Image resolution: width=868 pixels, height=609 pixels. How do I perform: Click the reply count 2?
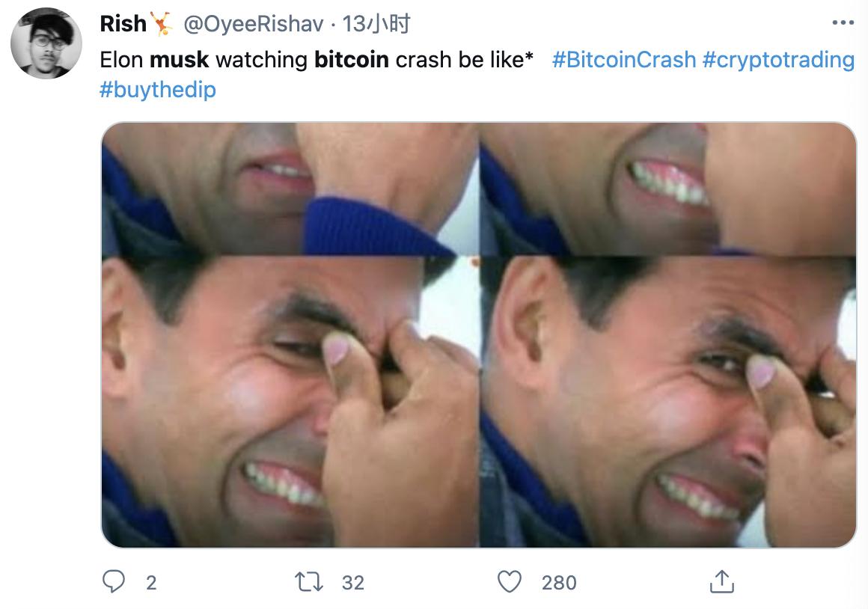click(151, 582)
